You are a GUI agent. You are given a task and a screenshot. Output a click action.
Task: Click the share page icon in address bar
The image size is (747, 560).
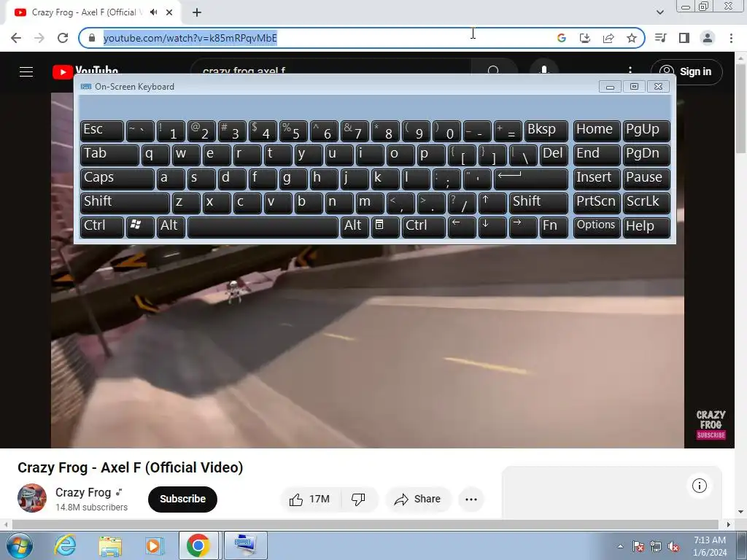click(608, 38)
